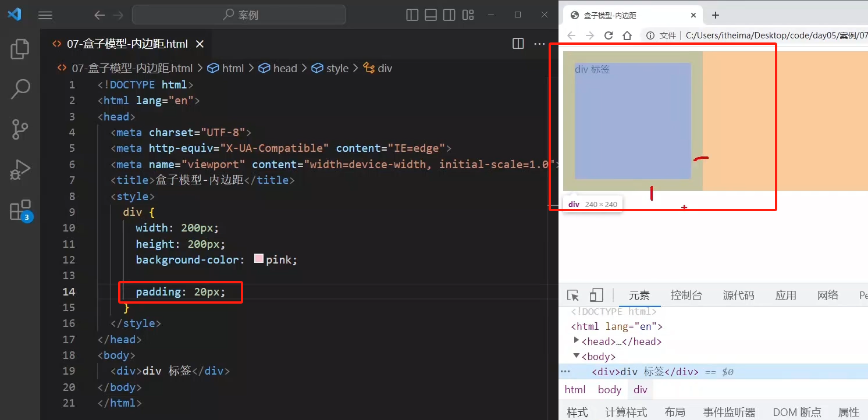
Task: Open the DOM node actions ellipsis
Action: (x=565, y=372)
